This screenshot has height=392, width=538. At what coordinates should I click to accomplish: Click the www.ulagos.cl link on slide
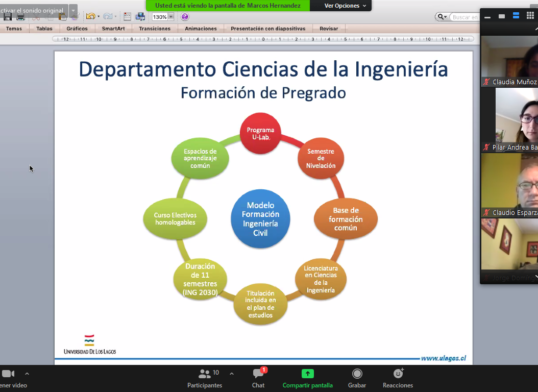[443, 358]
